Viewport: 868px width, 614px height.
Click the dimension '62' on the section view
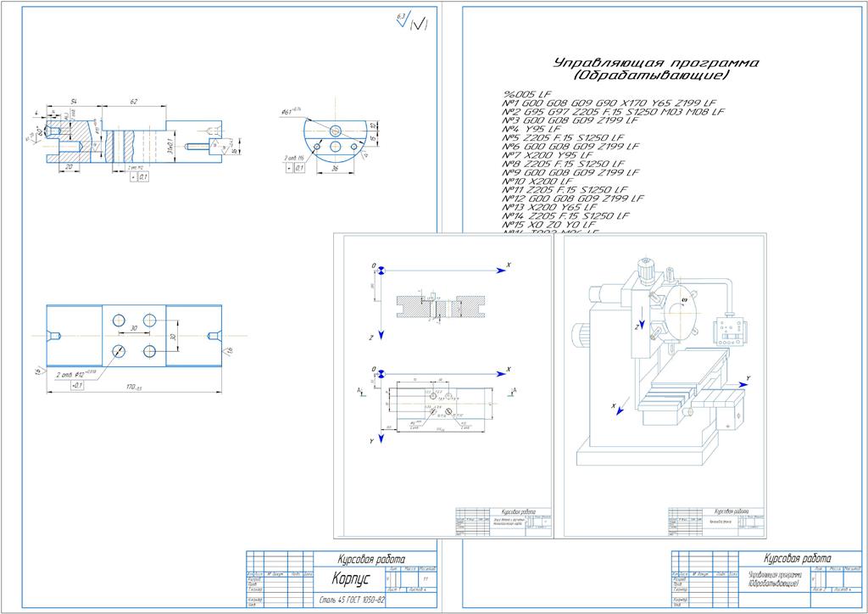tap(133, 101)
